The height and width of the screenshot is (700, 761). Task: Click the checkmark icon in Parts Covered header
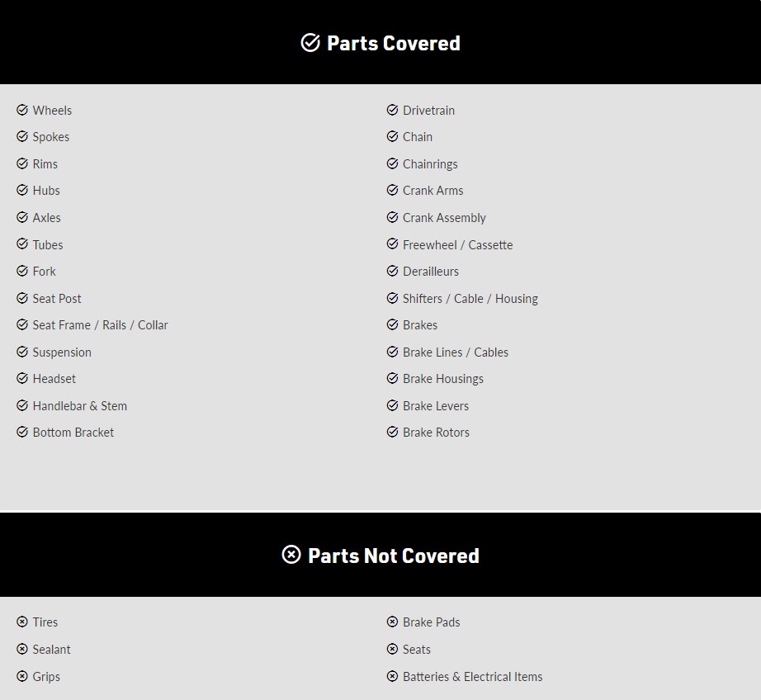pos(310,43)
